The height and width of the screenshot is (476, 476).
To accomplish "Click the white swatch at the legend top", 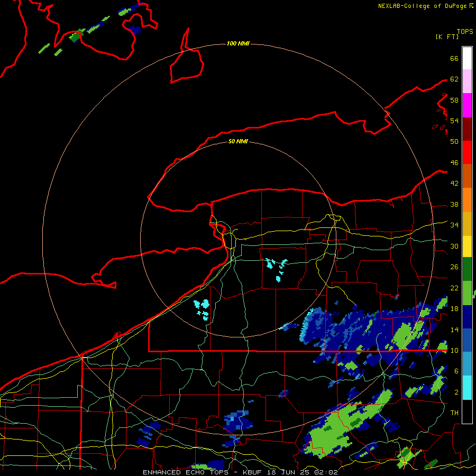I will tap(467, 58).
